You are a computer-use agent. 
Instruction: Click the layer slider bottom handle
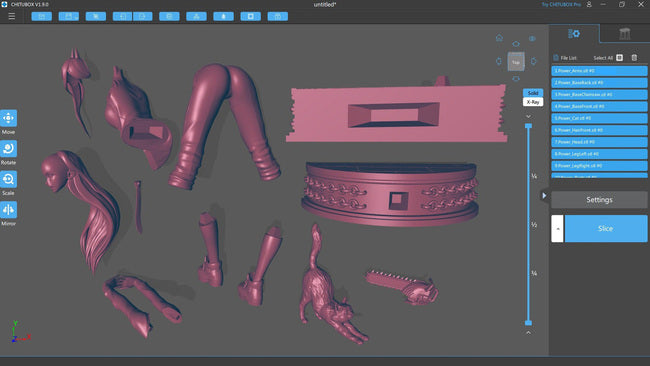click(529, 322)
